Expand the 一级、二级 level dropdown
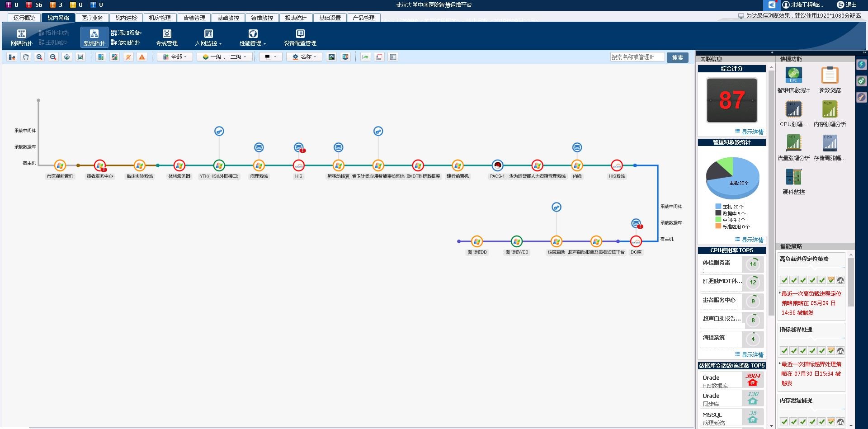This screenshot has width=868, height=429. 224,57
